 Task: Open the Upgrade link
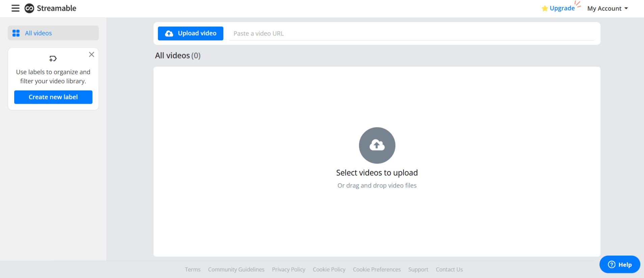click(562, 8)
